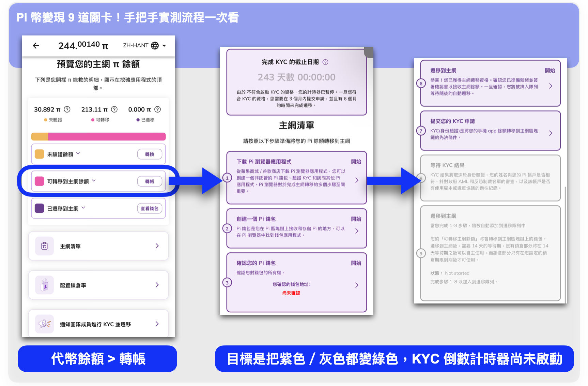This screenshot has height=386, width=588.
Task: Open help icon next to 完成 KYC 的截止日期
Action: (325, 62)
